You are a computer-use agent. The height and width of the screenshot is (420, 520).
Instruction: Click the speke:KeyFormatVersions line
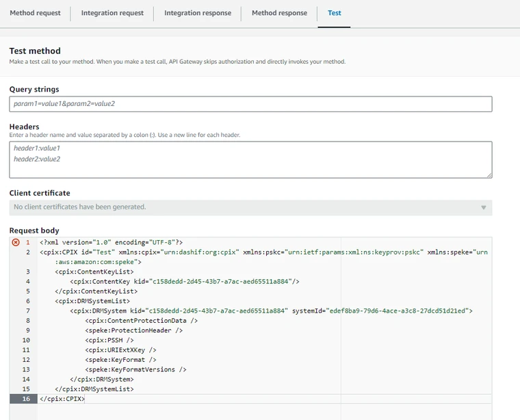pos(135,369)
